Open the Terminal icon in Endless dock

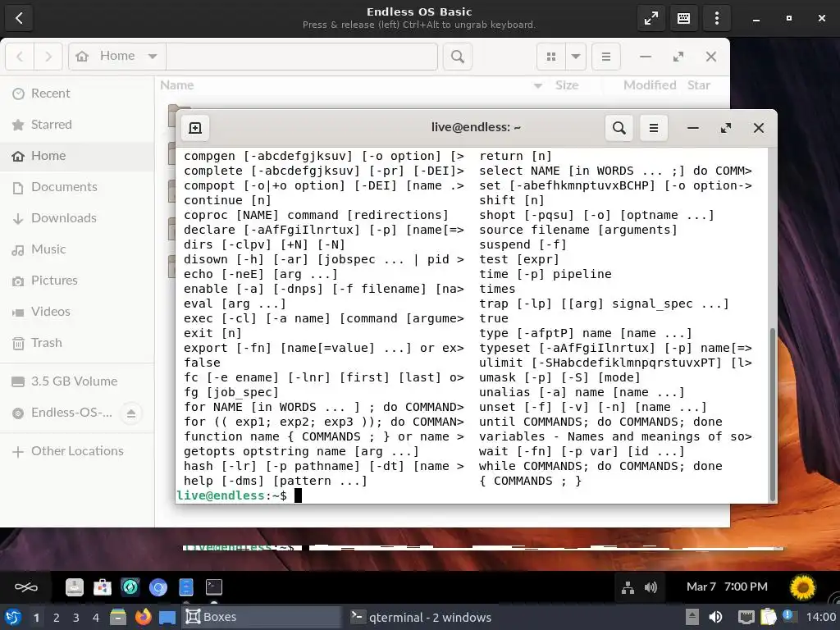[x=214, y=587]
